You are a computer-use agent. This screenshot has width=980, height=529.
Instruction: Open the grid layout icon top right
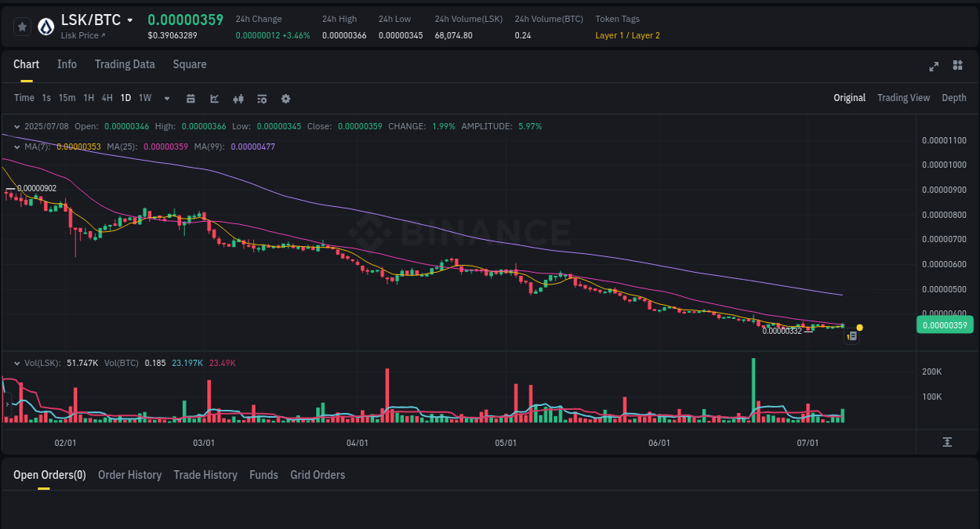coord(957,66)
